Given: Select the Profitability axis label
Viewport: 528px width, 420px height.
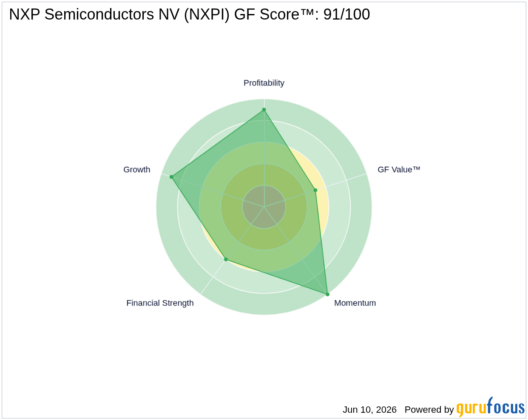Looking at the screenshot, I should point(264,83).
